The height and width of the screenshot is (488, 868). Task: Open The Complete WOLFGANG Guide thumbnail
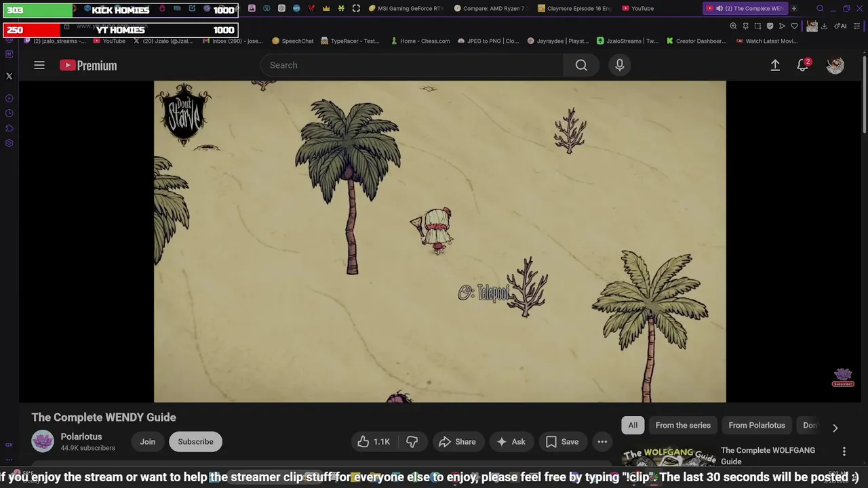pyautogui.click(x=669, y=457)
